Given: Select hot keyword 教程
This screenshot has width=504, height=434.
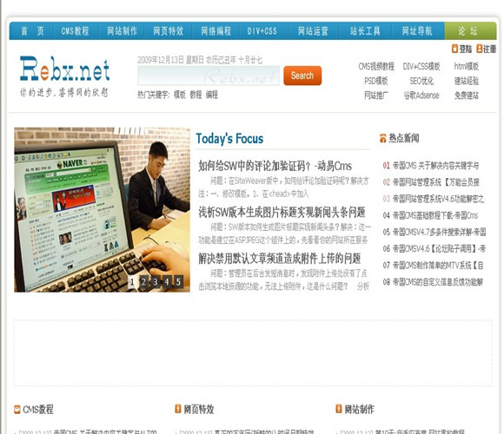Looking at the screenshot, I should (196, 95).
